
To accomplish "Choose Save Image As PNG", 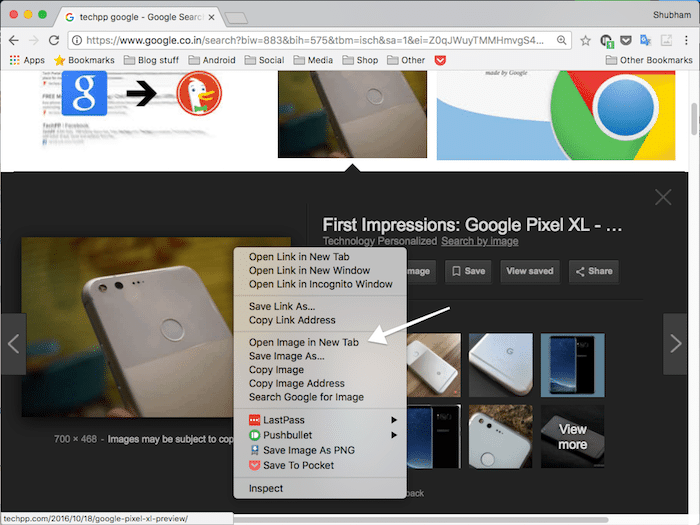I will [320, 450].
